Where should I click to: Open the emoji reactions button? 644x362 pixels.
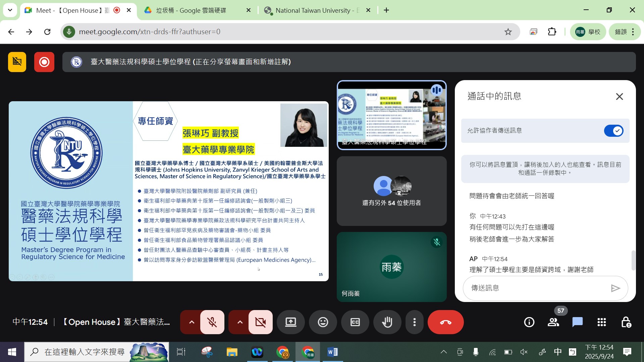click(323, 322)
